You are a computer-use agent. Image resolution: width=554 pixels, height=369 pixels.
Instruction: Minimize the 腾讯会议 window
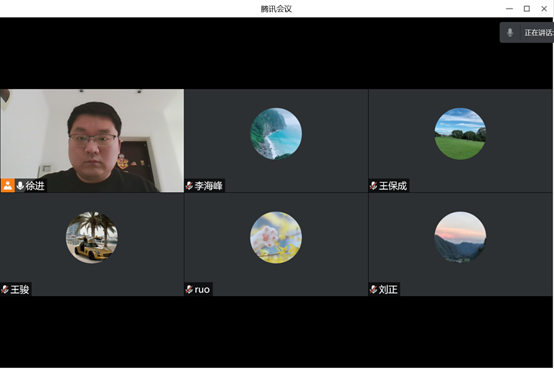(x=509, y=8)
